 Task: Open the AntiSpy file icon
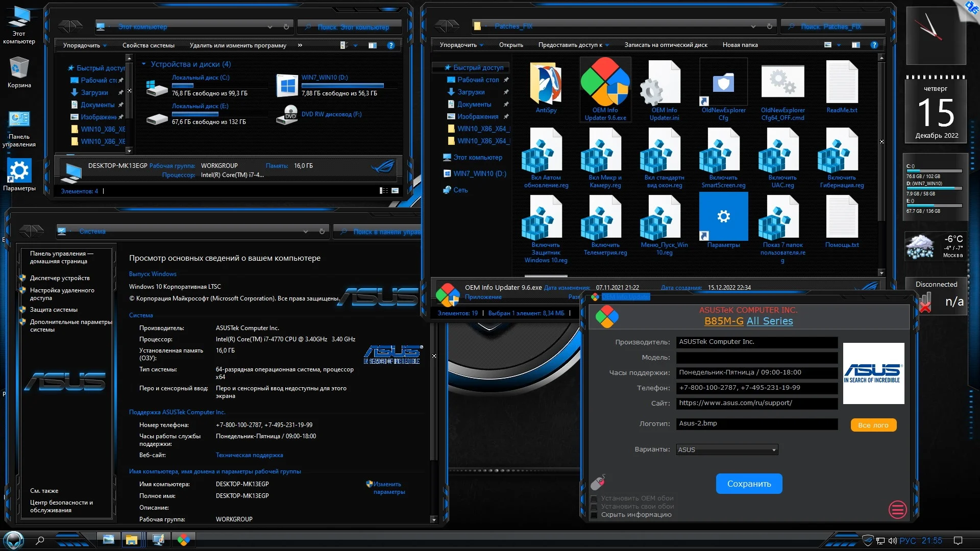pos(546,85)
